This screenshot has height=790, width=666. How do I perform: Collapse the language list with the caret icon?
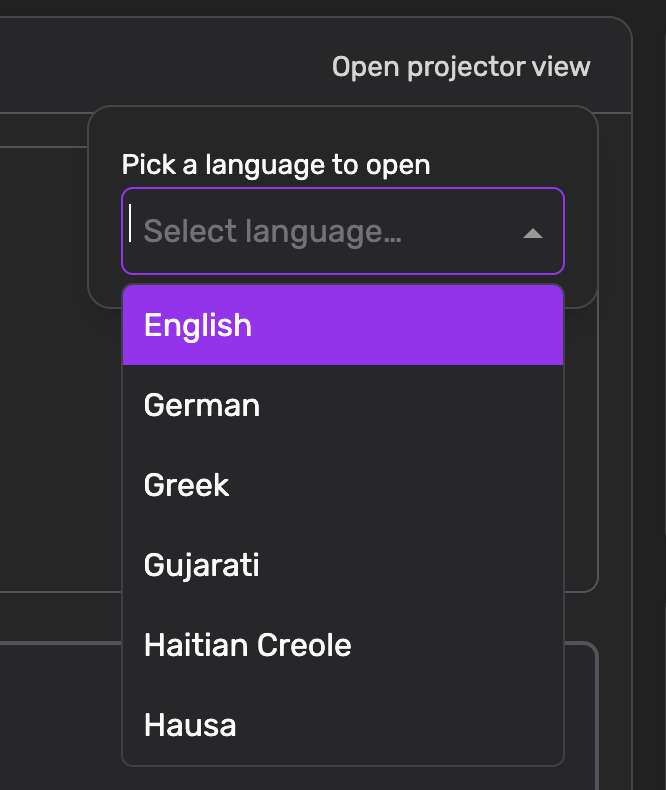pos(532,233)
